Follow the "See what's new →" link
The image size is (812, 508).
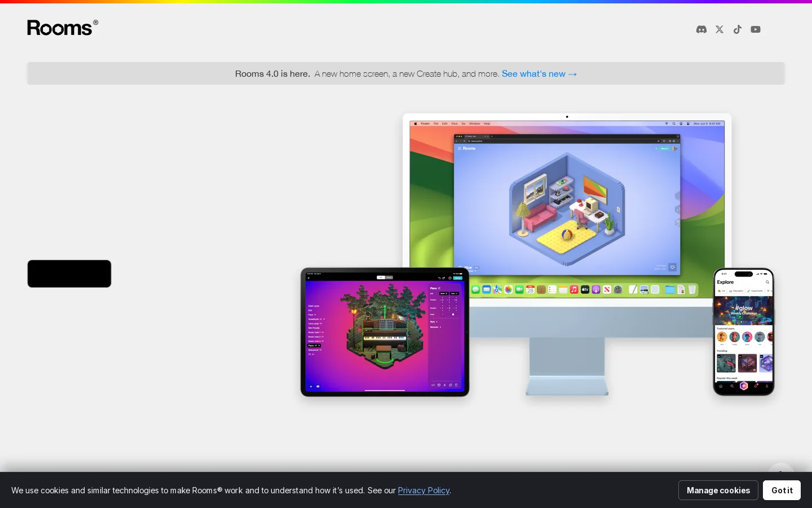pyautogui.click(x=539, y=74)
